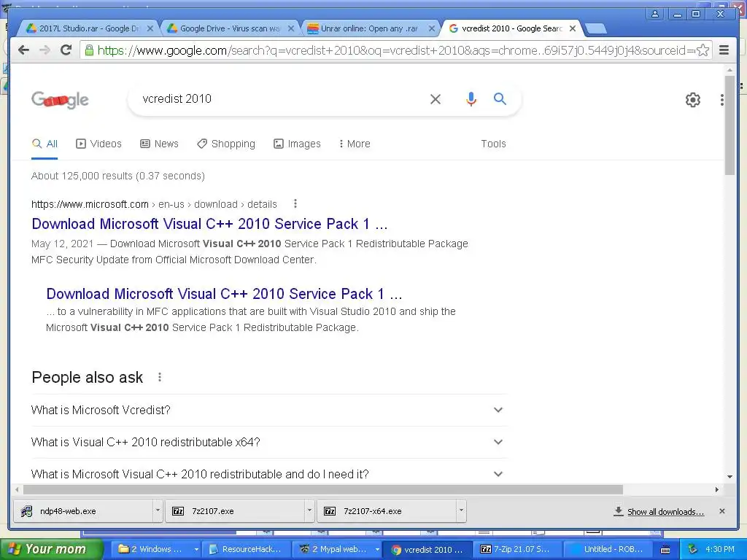Screen dimensions: 747x560
Task: Expand "What is Microsoft Vcredist?" question
Action: point(269,410)
